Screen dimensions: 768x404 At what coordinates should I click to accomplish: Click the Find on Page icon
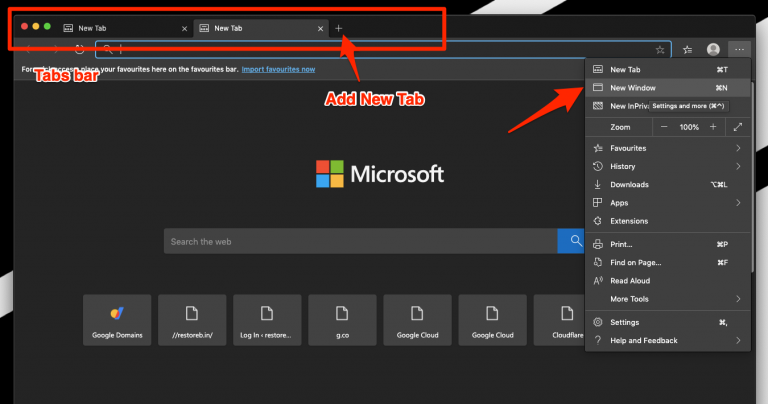pyautogui.click(x=598, y=262)
